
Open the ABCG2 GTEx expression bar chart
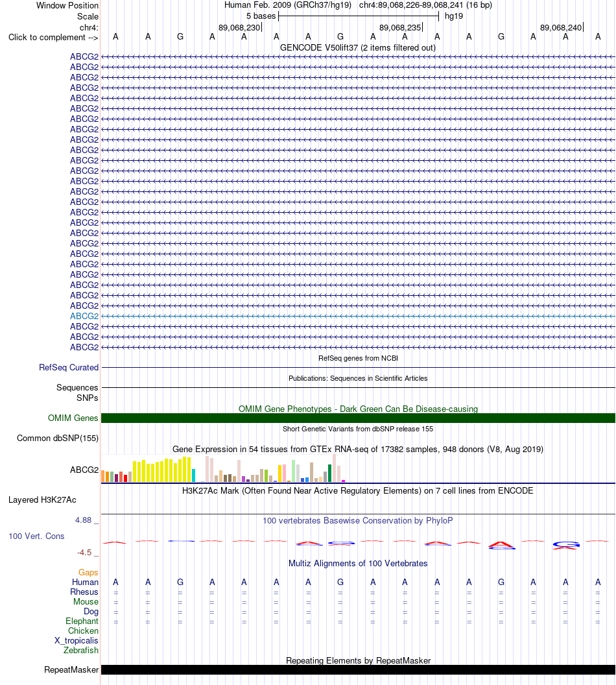pos(223,468)
